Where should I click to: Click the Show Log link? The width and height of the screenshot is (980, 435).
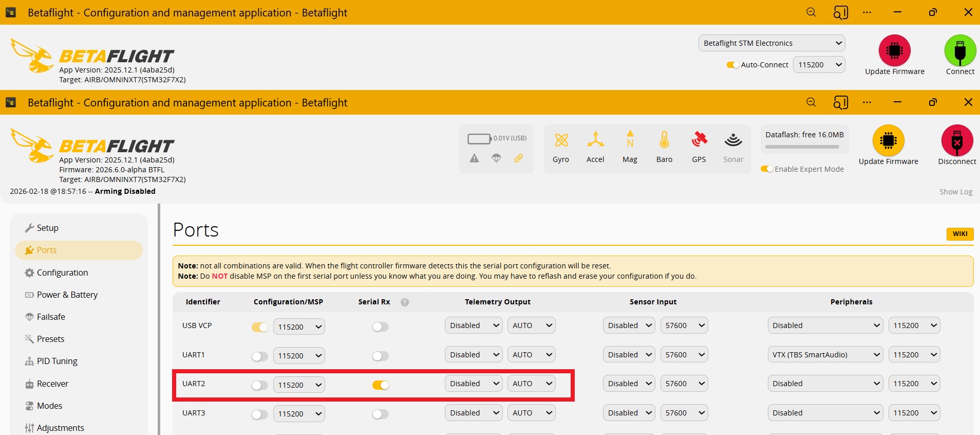click(955, 192)
